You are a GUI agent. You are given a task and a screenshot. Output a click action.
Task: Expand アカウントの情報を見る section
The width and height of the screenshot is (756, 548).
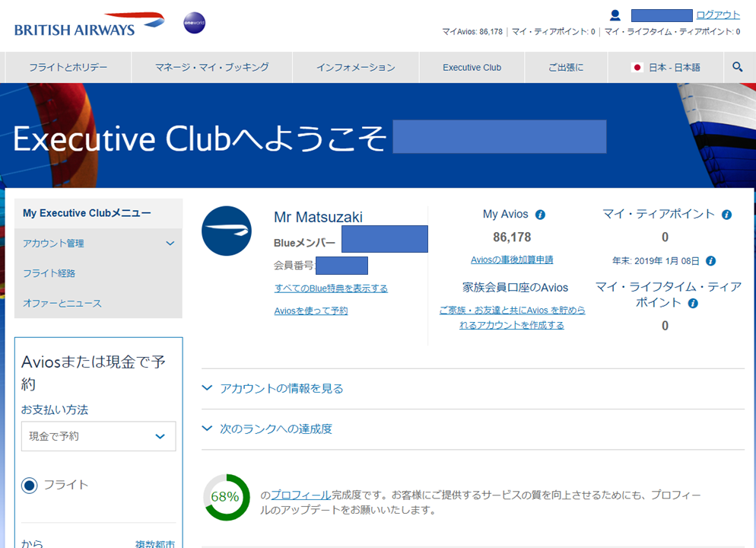click(x=272, y=389)
